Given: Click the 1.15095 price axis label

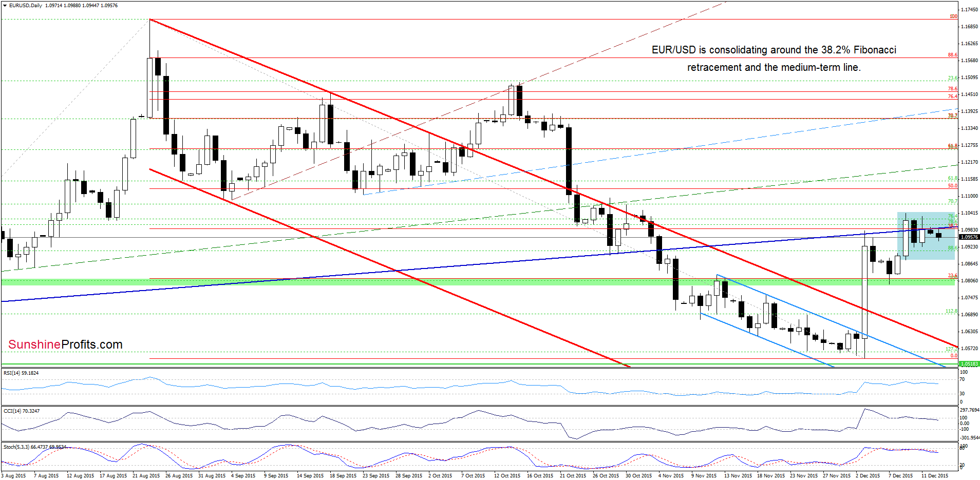Looking at the screenshot, I should (x=969, y=78).
